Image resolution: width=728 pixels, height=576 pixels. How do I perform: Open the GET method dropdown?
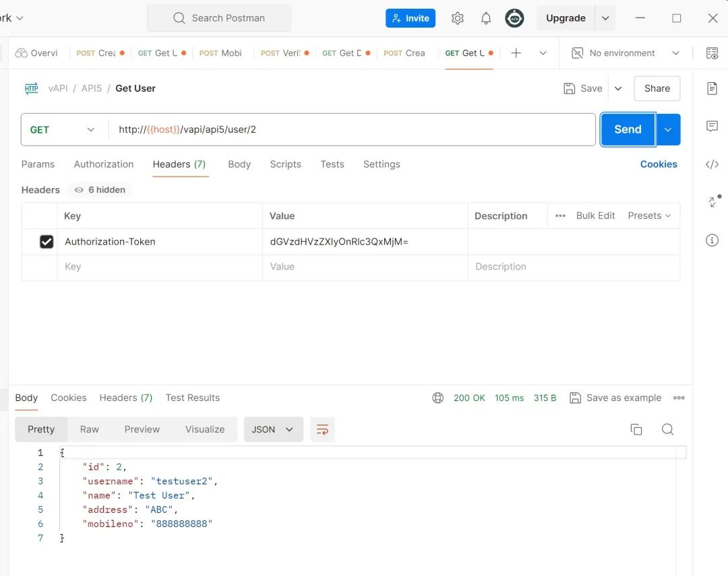pyautogui.click(x=64, y=129)
